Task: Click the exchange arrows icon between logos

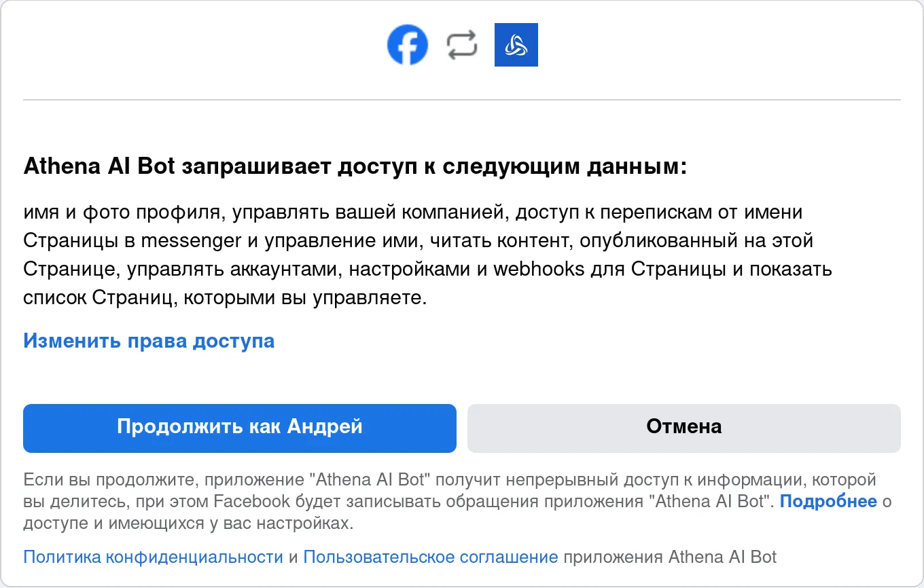Action: click(x=461, y=45)
